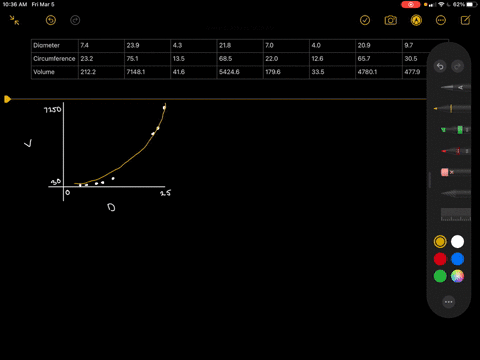The image size is (480, 360).
Task: Select table cell with 13.5
Action: (194, 59)
